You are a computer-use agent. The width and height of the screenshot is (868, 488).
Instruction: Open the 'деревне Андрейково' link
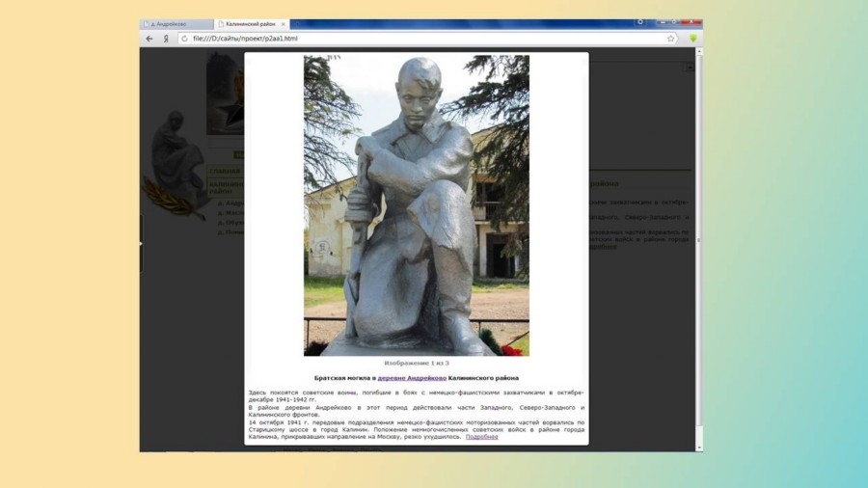coord(412,378)
